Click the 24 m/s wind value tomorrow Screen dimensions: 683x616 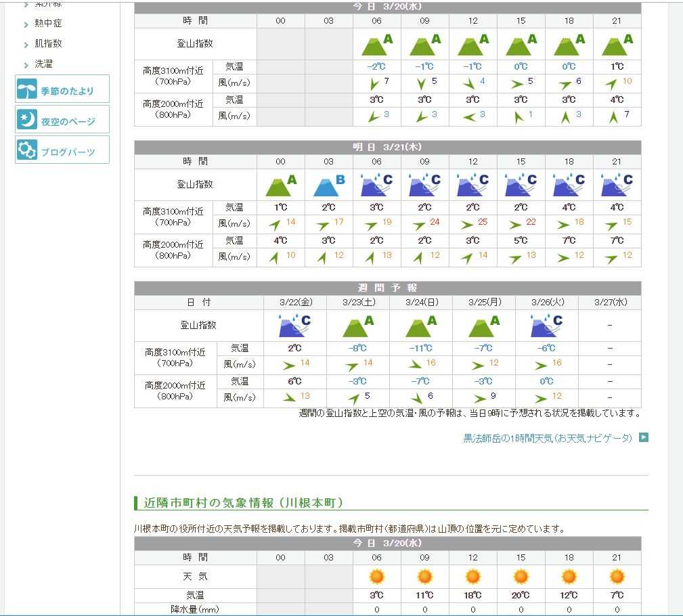tap(435, 222)
